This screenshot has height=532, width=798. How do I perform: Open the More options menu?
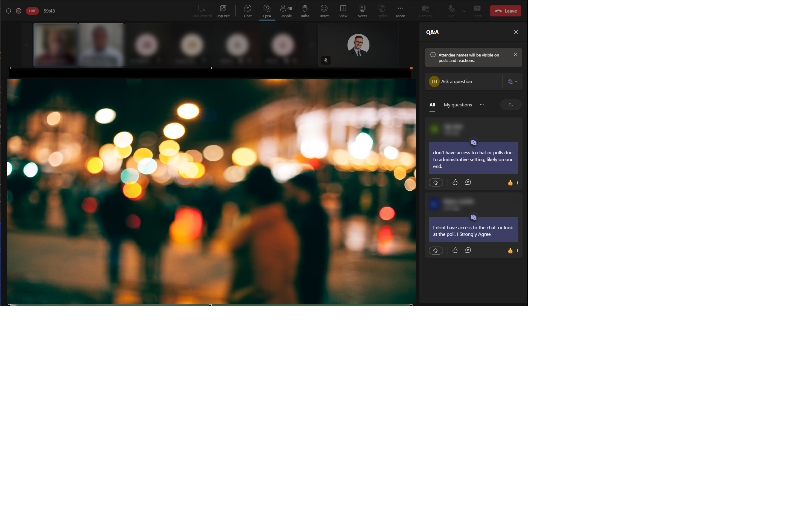coord(400,11)
